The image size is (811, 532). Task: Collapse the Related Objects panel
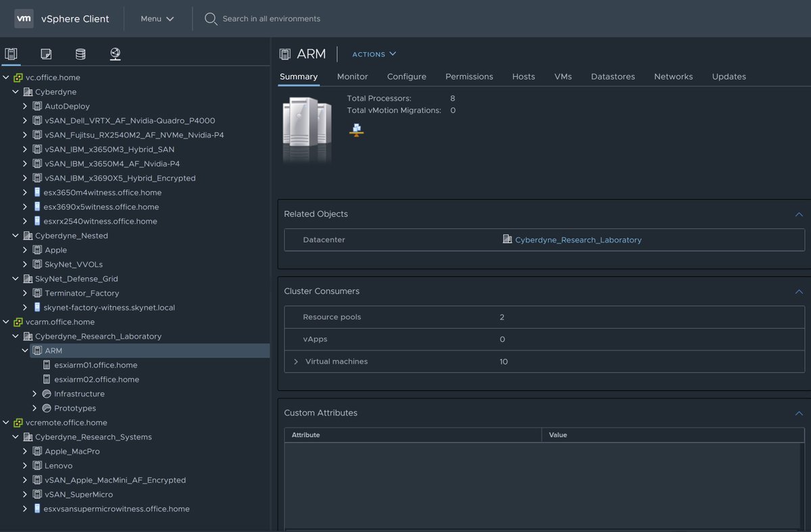[799, 214]
